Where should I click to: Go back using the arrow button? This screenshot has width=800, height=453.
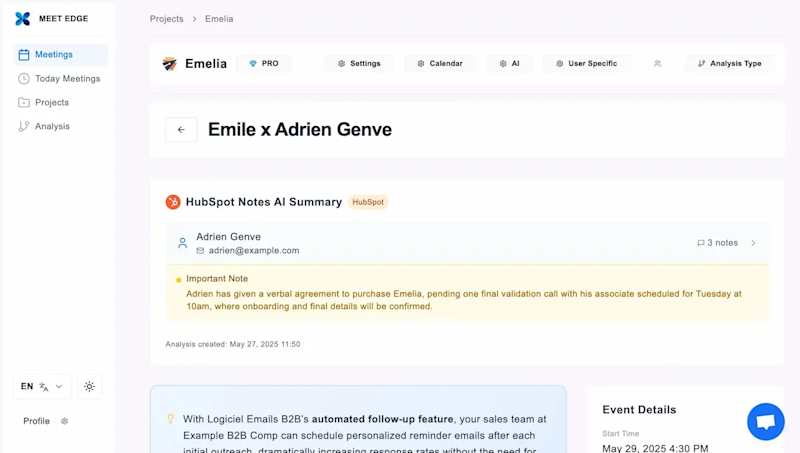[181, 130]
